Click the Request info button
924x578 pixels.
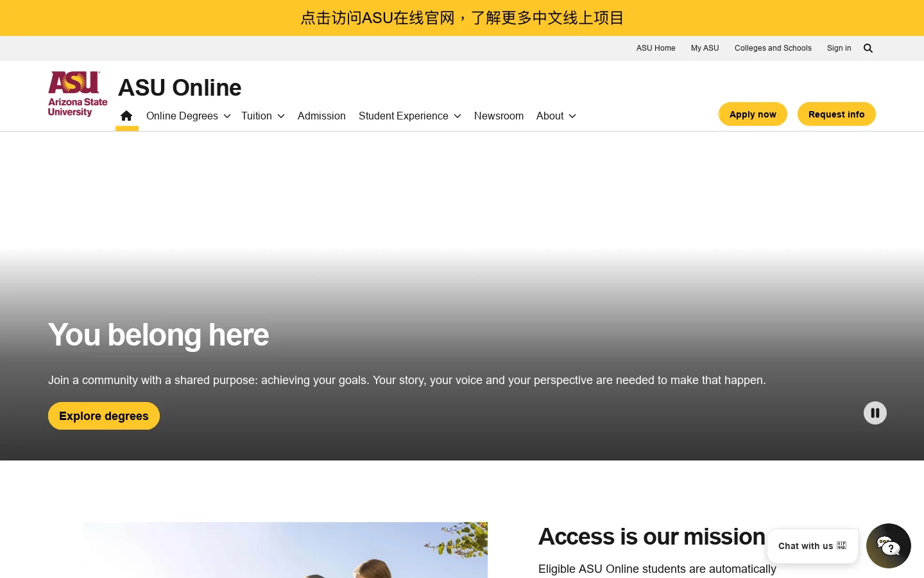pyautogui.click(x=837, y=114)
